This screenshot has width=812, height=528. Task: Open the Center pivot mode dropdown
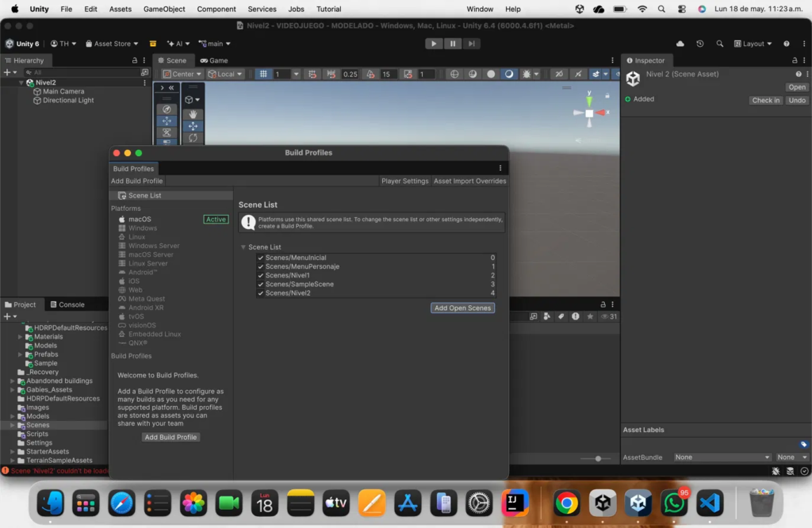pos(182,74)
